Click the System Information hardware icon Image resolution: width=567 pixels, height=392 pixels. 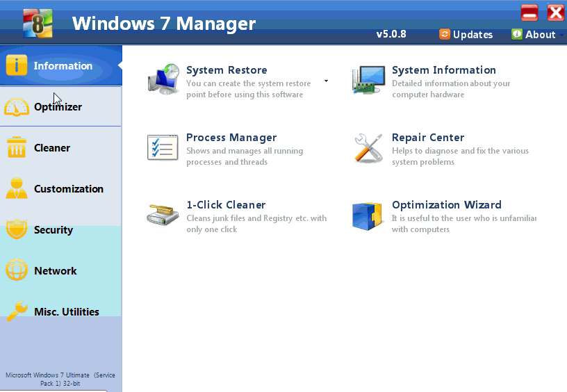click(x=368, y=81)
